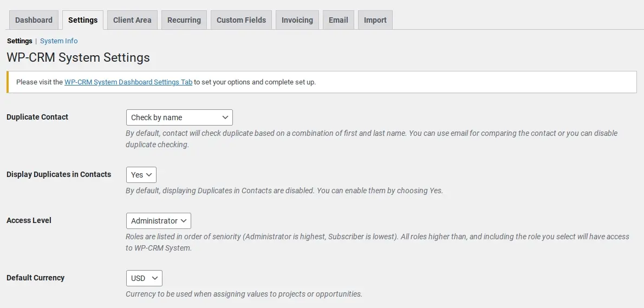Go to the Recurring tab

(x=184, y=20)
